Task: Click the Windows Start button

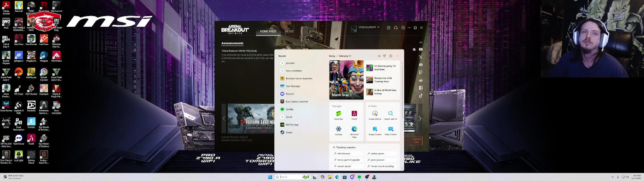Action: 270,177
